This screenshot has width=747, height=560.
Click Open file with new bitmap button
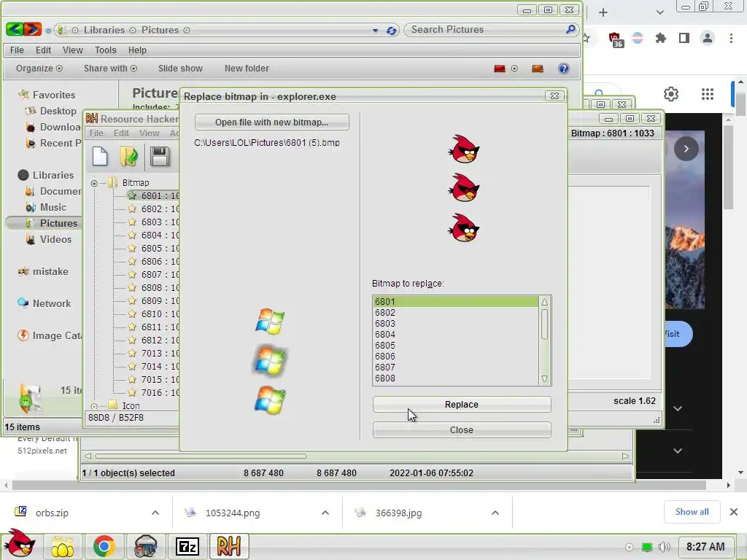coord(271,122)
